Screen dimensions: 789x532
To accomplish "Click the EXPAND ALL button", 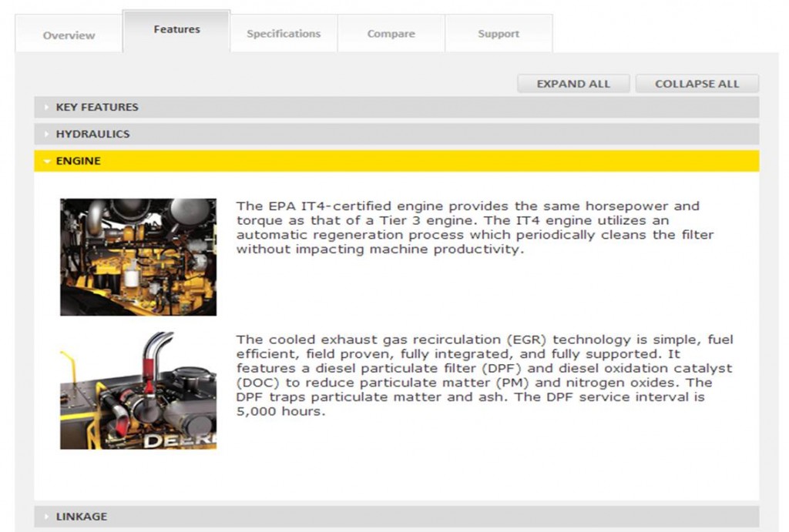I will [x=573, y=83].
